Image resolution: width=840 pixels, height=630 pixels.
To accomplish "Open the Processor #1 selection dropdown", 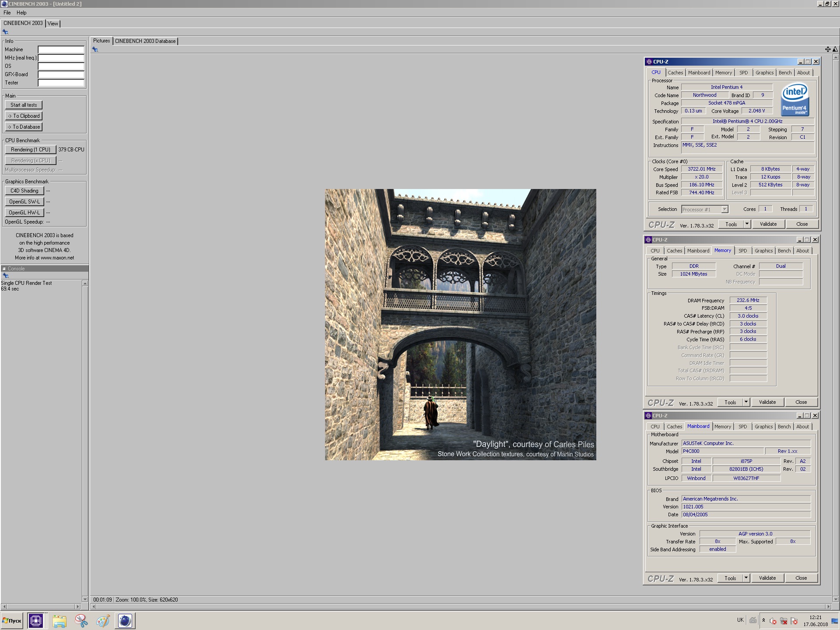I will click(704, 209).
